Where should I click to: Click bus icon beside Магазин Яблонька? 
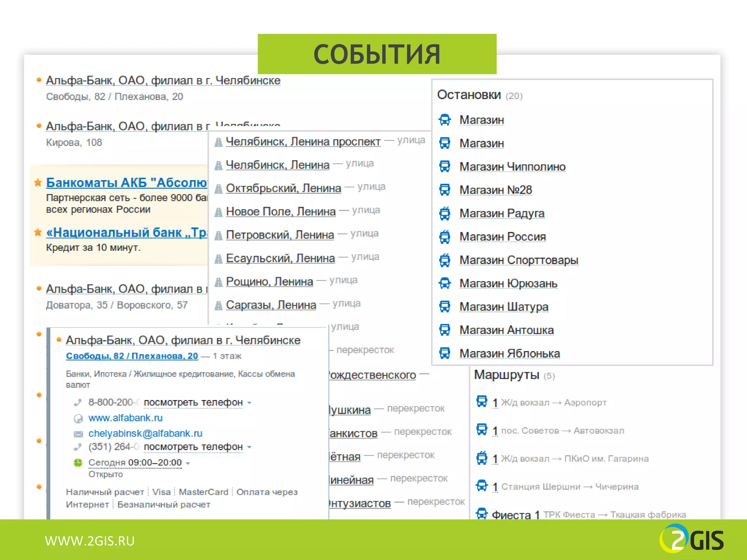coord(445,353)
